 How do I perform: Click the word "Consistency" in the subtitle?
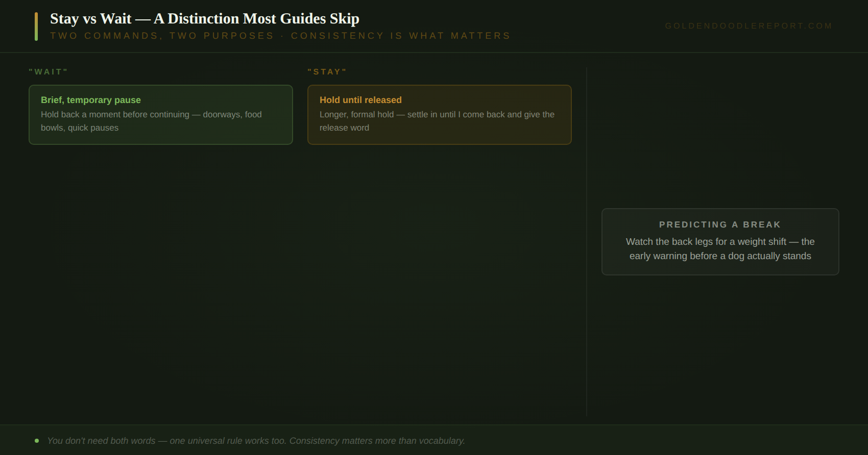[x=337, y=36]
